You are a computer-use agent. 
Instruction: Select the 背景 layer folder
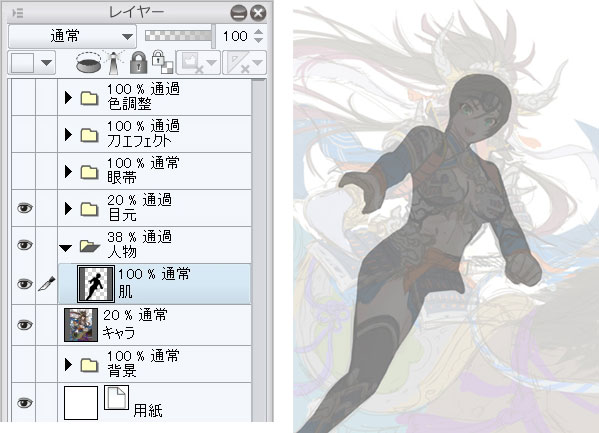pyautogui.click(x=155, y=364)
